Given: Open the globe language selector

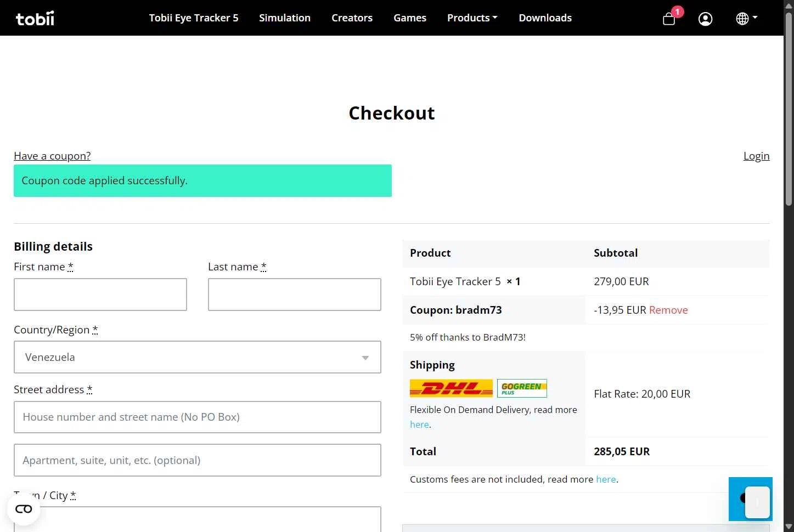Looking at the screenshot, I should tap(746, 18).
